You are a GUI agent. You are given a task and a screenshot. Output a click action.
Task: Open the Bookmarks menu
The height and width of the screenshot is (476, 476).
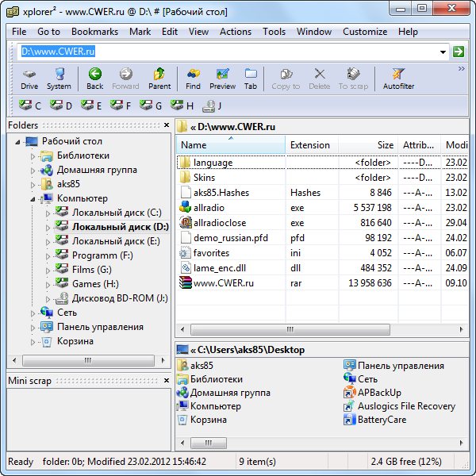click(94, 32)
